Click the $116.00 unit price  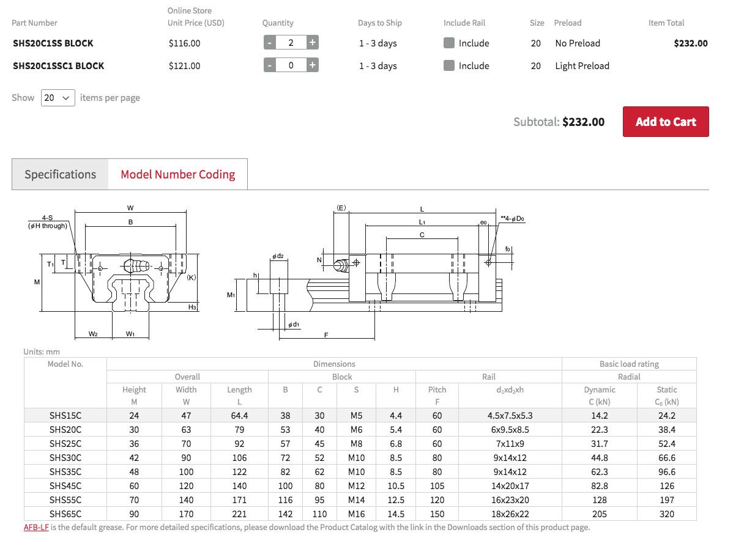(x=184, y=43)
